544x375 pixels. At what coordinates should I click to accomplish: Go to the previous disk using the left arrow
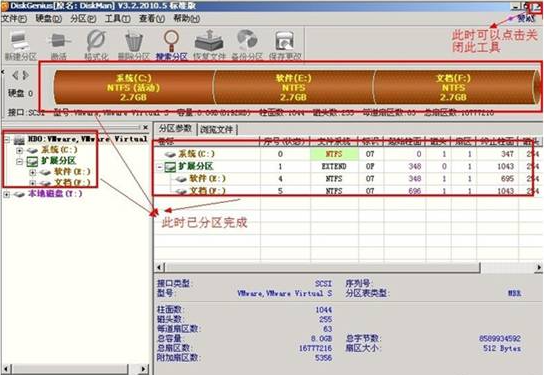15,75
